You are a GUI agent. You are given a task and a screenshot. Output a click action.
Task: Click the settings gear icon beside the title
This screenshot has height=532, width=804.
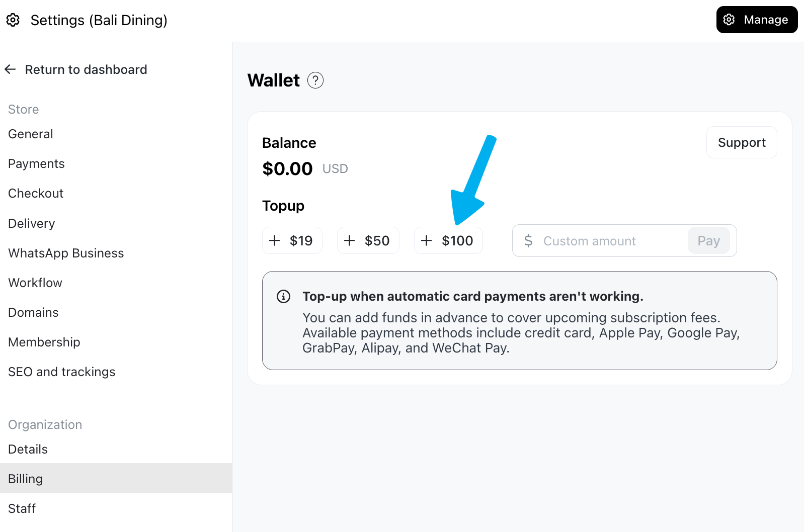click(13, 20)
